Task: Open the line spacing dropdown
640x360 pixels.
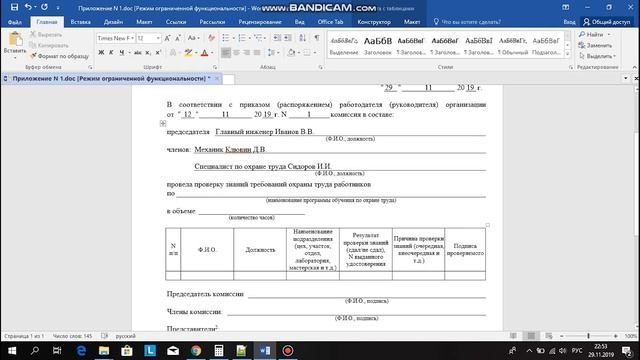Action: pos(278,53)
